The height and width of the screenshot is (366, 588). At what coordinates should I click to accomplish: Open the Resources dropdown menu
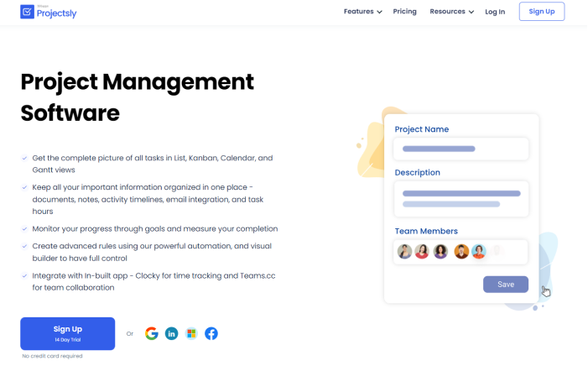coord(451,12)
